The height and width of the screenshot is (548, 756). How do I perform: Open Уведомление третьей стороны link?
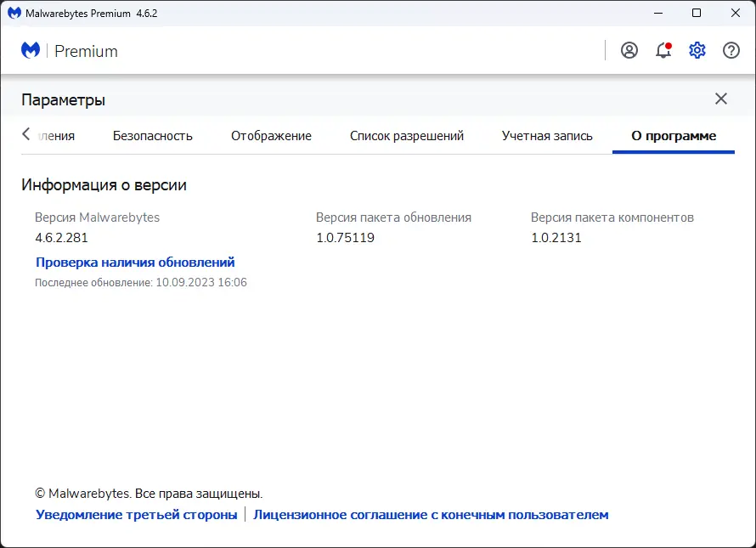137,515
